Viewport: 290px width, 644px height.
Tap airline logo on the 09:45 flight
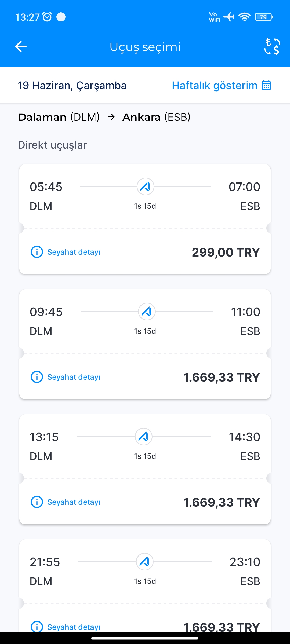pyautogui.click(x=147, y=312)
